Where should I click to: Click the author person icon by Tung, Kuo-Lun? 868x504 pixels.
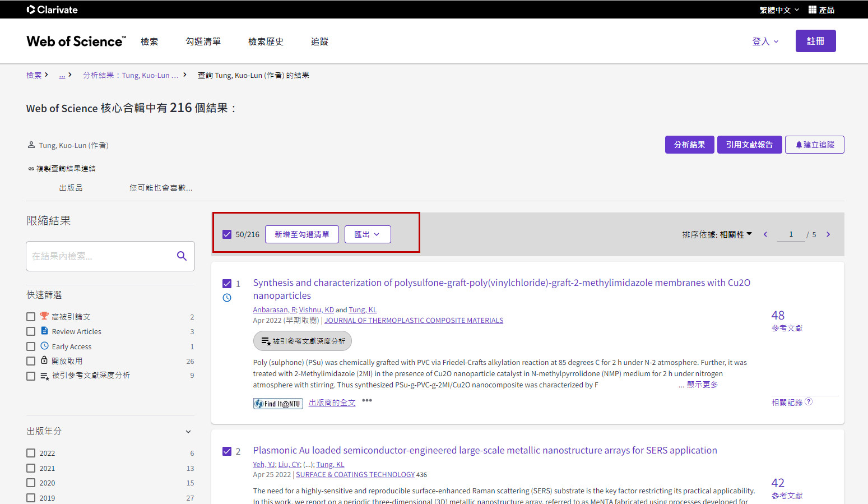tap(31, 145)
